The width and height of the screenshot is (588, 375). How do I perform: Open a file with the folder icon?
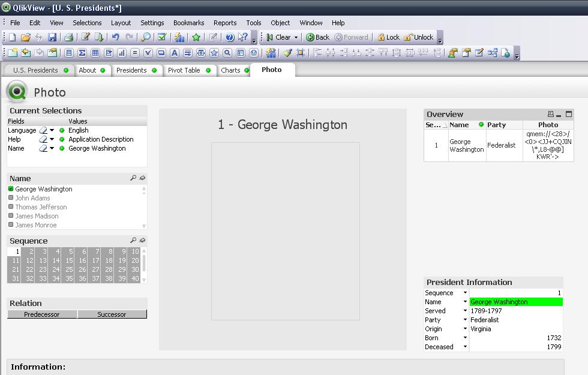tap(25, 37)
